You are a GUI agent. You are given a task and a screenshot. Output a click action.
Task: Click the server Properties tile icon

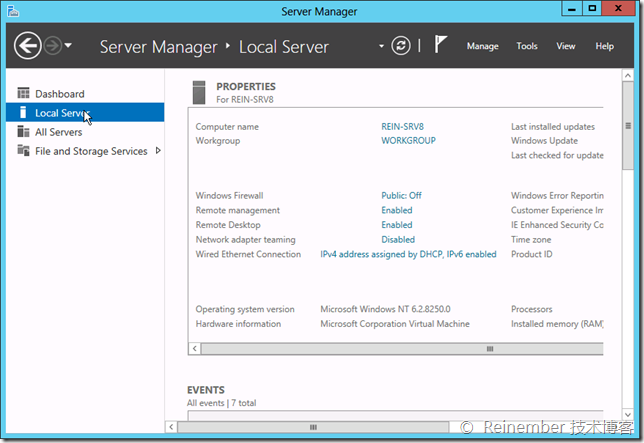point(198,92)
